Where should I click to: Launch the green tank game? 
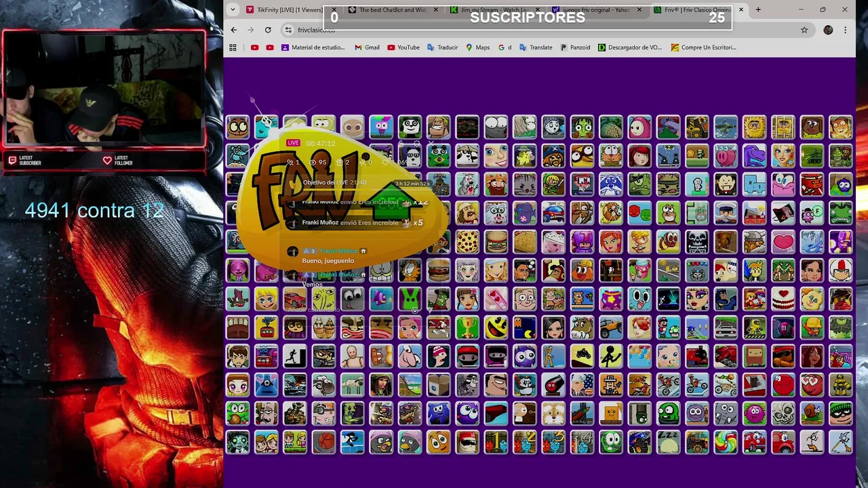(812, 155)
